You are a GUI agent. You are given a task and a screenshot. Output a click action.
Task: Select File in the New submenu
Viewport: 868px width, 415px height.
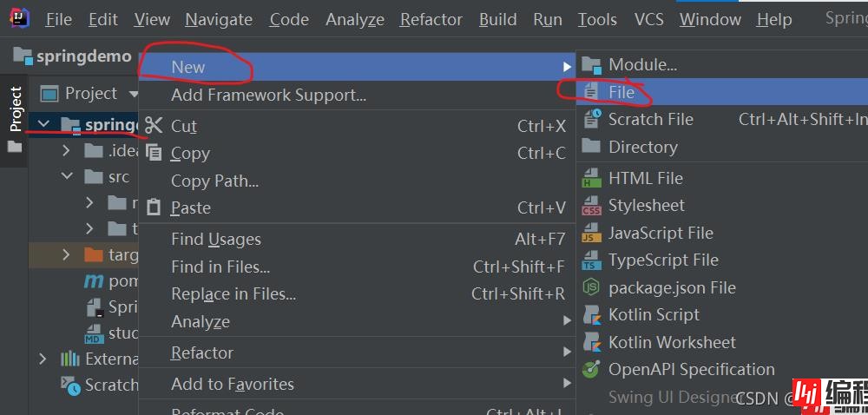[x=621, y=92]
